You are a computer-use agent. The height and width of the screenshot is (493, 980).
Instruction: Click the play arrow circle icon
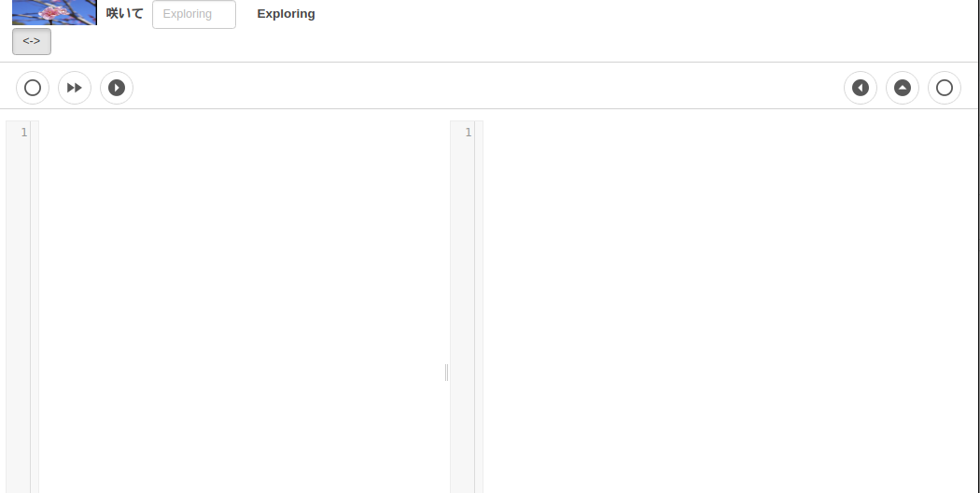coord(117,88)
